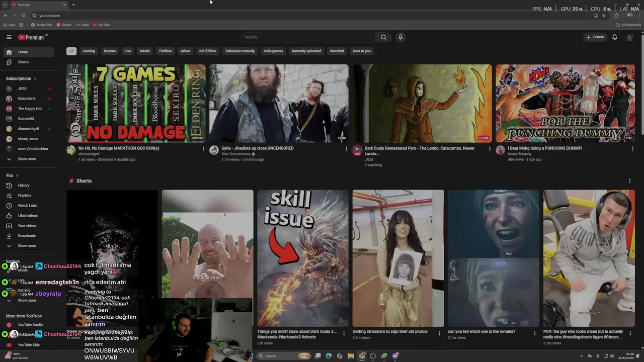
Task: Open the Distortion2 subscription channel
Action: click(29, 99)
